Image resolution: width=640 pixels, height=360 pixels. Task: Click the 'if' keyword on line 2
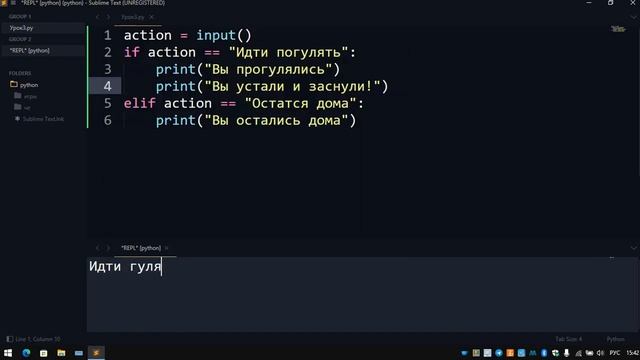click(131, 52)
